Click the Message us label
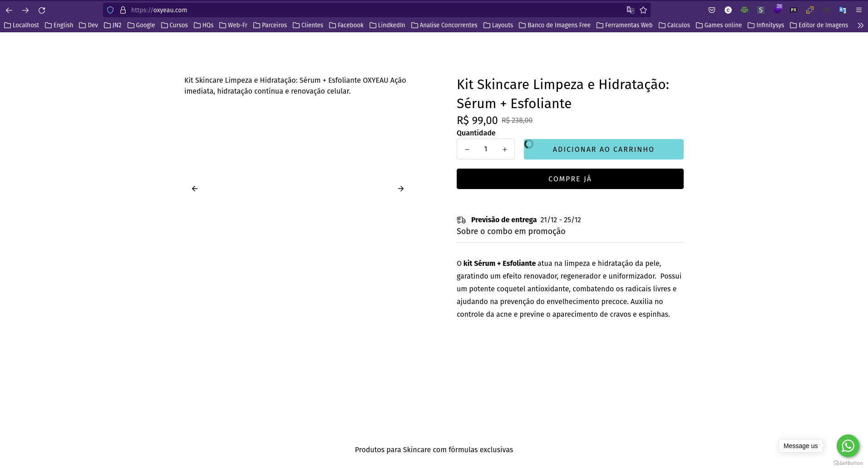This screenshot has height=469, width=868. pyautogui.click(x=800, y=446)
